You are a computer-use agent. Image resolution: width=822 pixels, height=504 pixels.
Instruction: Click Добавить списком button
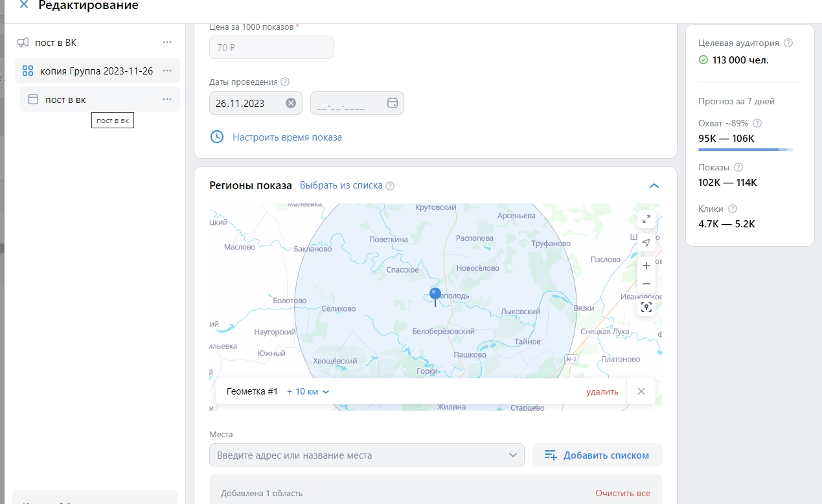tap(597, 455)
